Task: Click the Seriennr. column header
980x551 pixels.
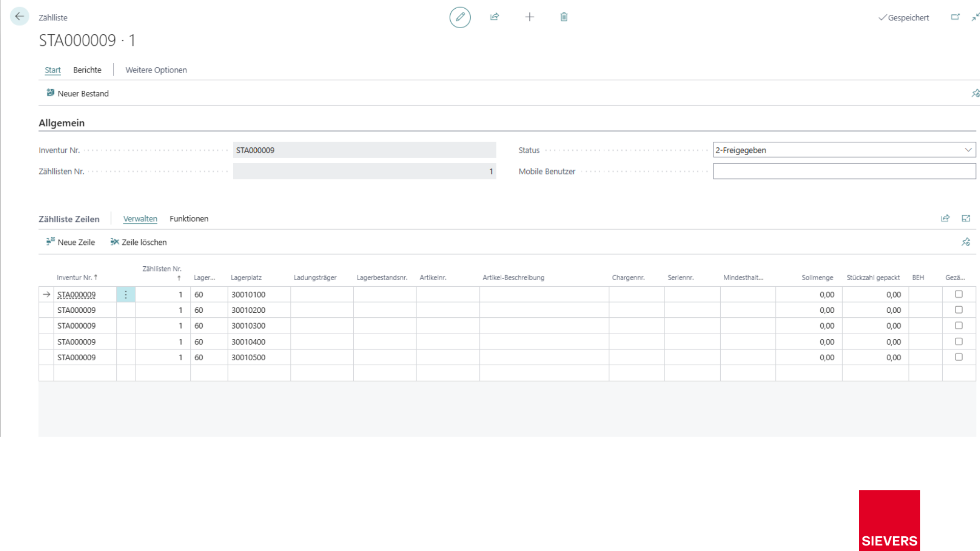Action: pyautogui.click(x=680, y=278)
